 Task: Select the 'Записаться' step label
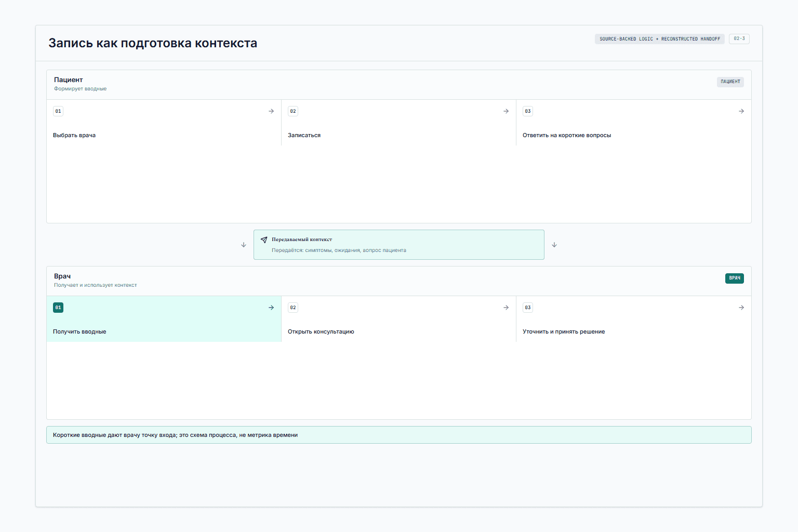304,135
